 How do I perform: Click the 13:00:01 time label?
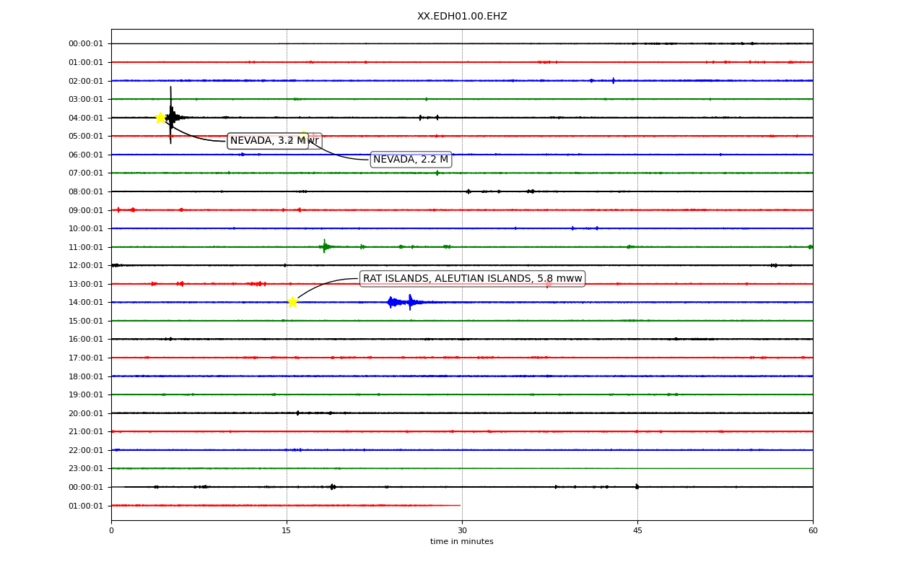(86, 284)
